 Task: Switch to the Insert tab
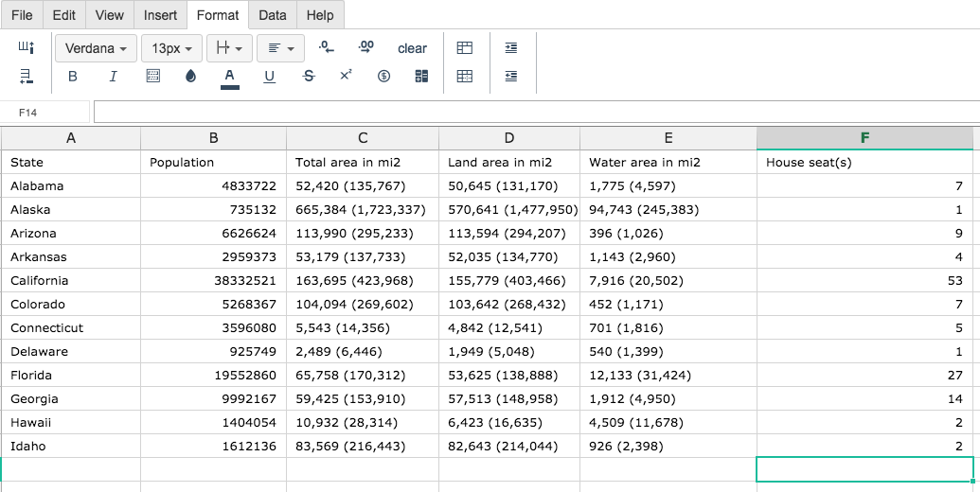pyautogui.click(x=160, y=15)
